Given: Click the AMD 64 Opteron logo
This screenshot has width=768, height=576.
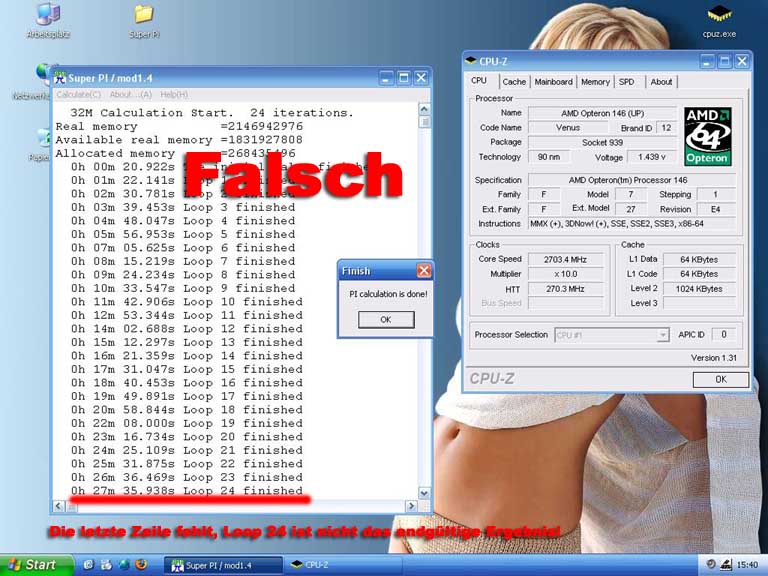Looking at the screenshot, I should pos(707,137).
